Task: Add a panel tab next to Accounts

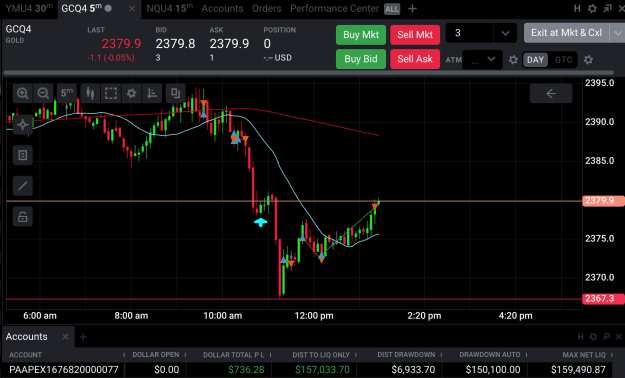Action: tap(83, 337)
